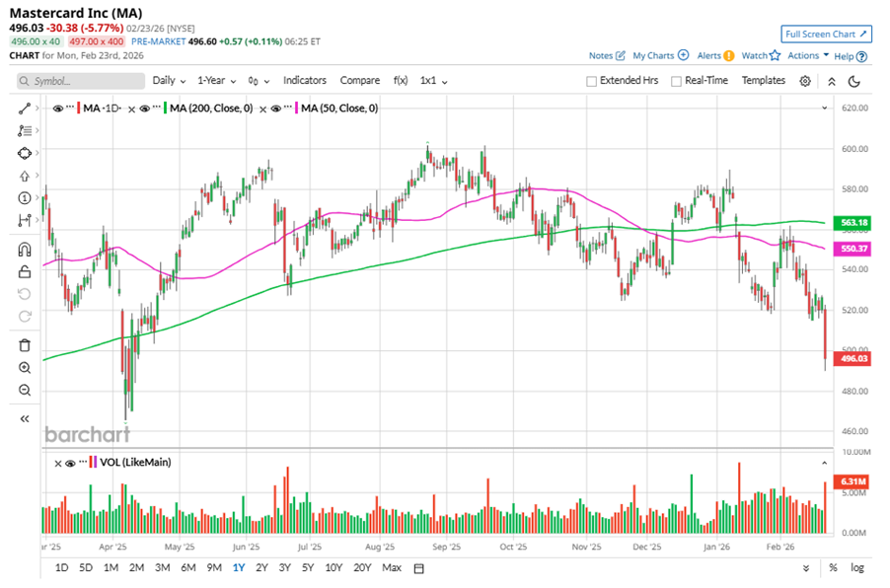Activate the magnet snap tool

(x=25, y=250)
